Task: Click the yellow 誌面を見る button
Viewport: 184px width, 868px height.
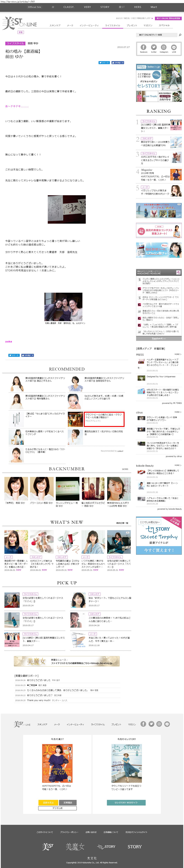Action: coord(48,802)
